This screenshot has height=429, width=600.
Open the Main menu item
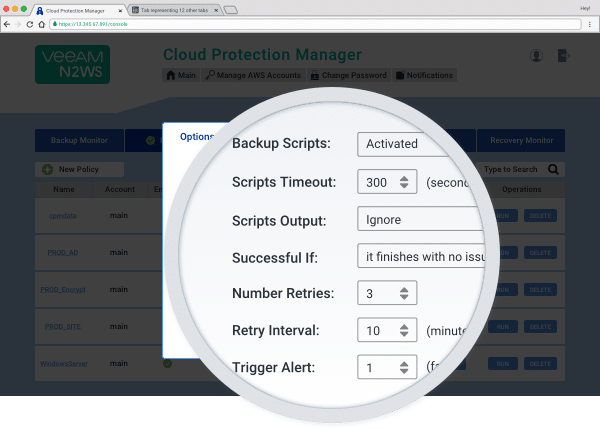pos(181,75)
